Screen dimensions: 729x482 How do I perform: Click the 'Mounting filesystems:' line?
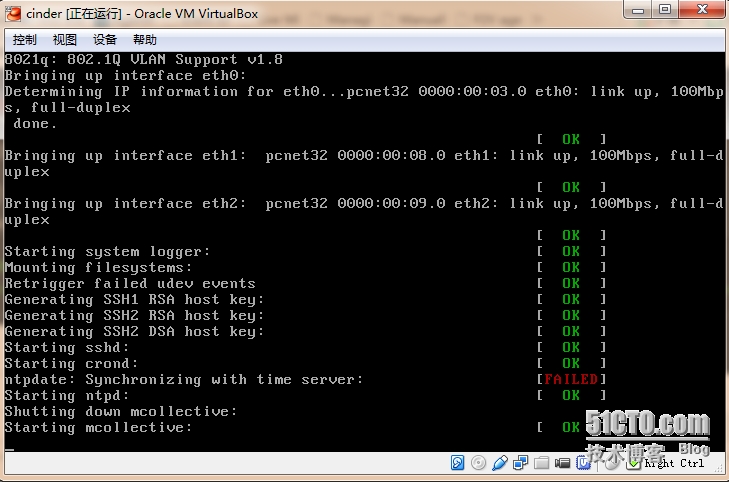[98, 267]
